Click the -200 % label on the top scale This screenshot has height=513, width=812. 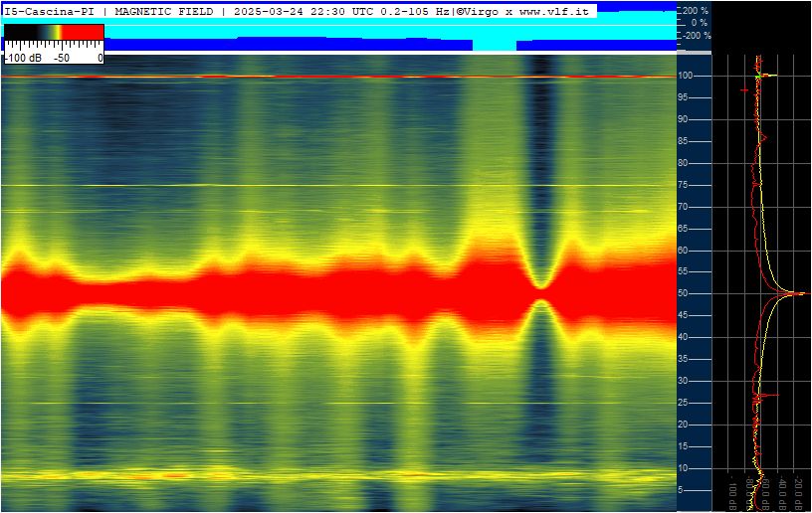click(697, 36)
